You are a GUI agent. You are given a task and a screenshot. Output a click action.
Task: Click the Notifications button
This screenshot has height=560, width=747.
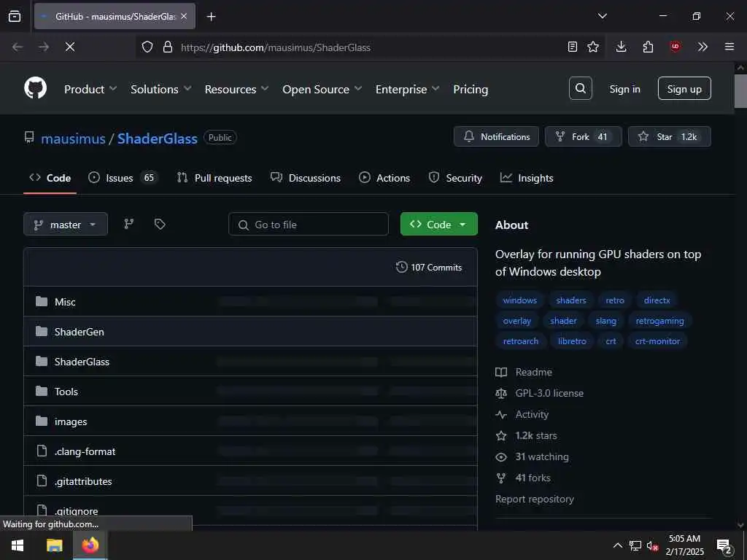pyautogui.click(x=496, y=136)
